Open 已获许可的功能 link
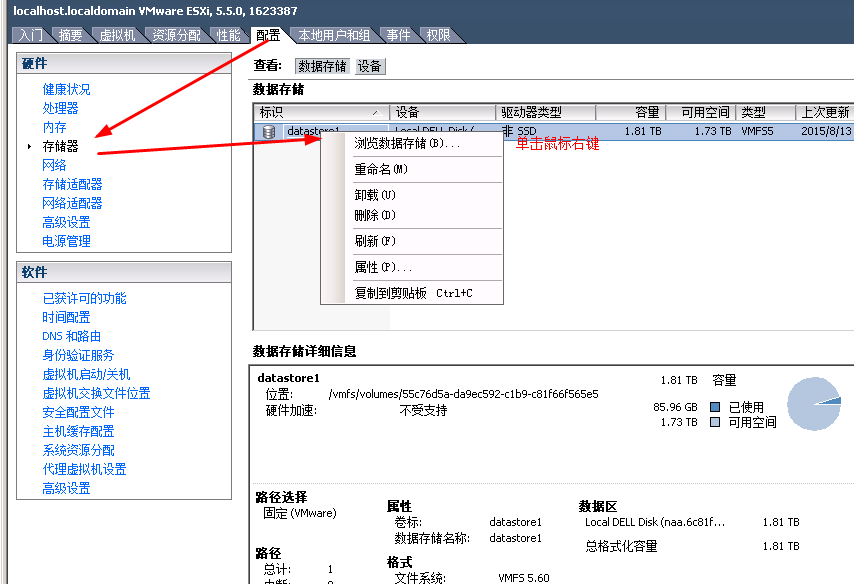854x584 pixels. (x=84, y=298)
